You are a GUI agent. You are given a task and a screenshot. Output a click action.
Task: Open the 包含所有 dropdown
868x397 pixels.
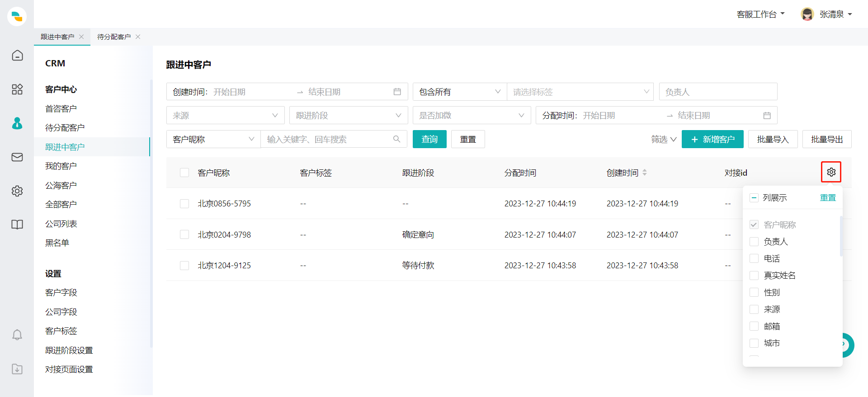[x=460, y=92]
